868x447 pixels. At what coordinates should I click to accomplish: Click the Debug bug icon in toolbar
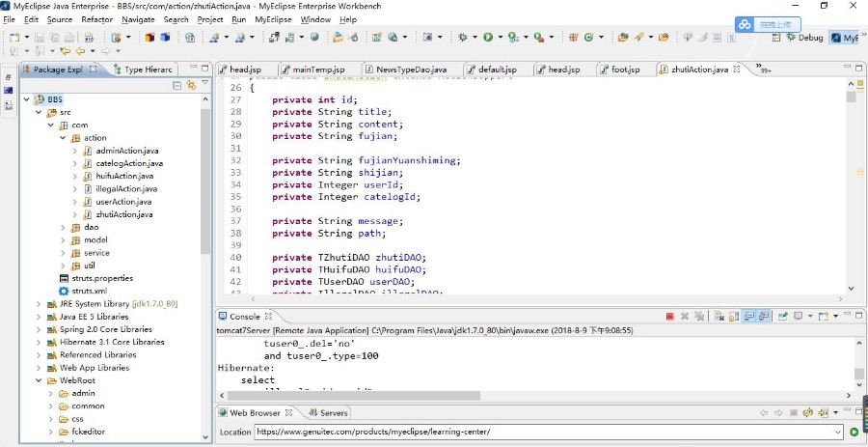pos(462,37)
